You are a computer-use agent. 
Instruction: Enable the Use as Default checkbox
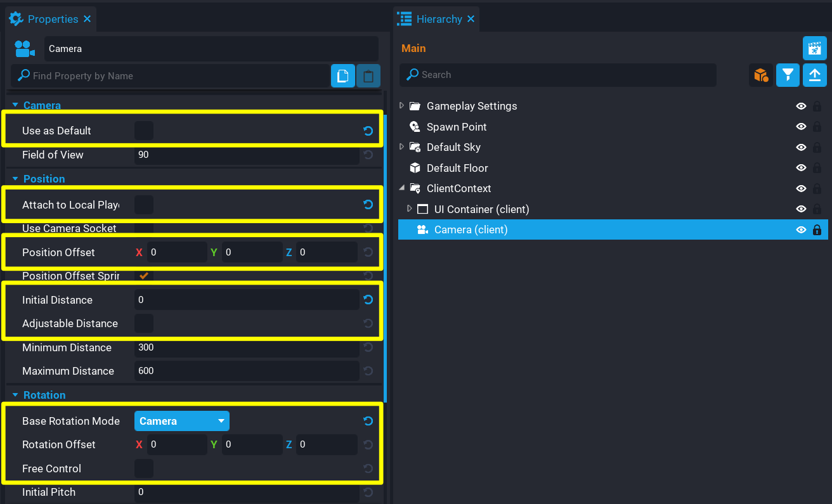[144, 131]
